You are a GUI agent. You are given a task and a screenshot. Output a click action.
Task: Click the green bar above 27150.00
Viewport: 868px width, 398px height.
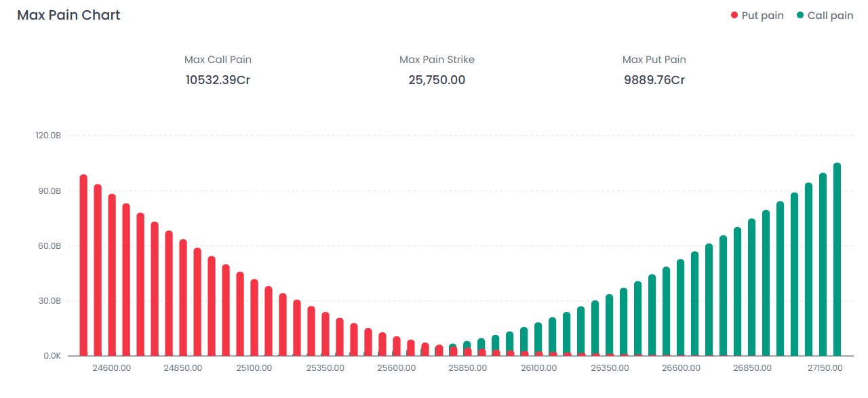[823, 264]
